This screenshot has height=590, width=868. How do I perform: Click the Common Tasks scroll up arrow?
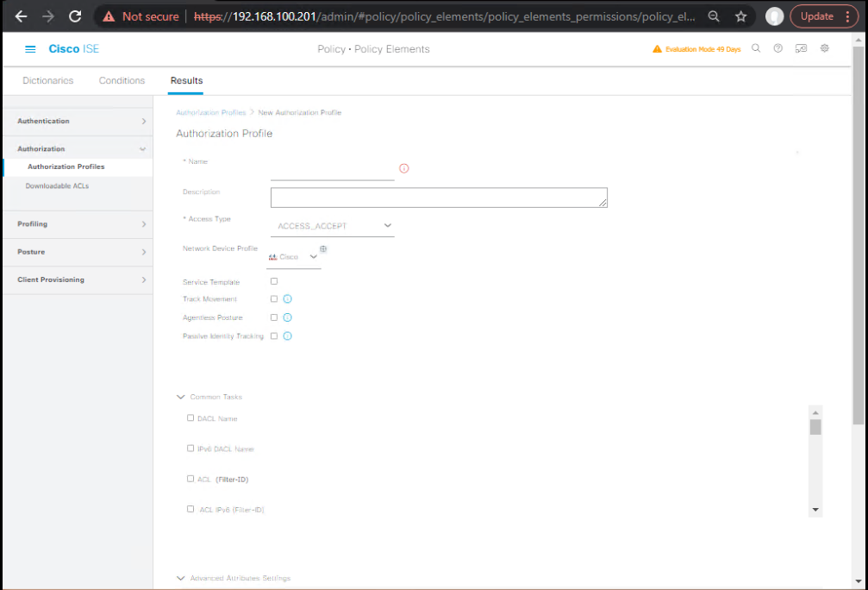pos(815,412)
